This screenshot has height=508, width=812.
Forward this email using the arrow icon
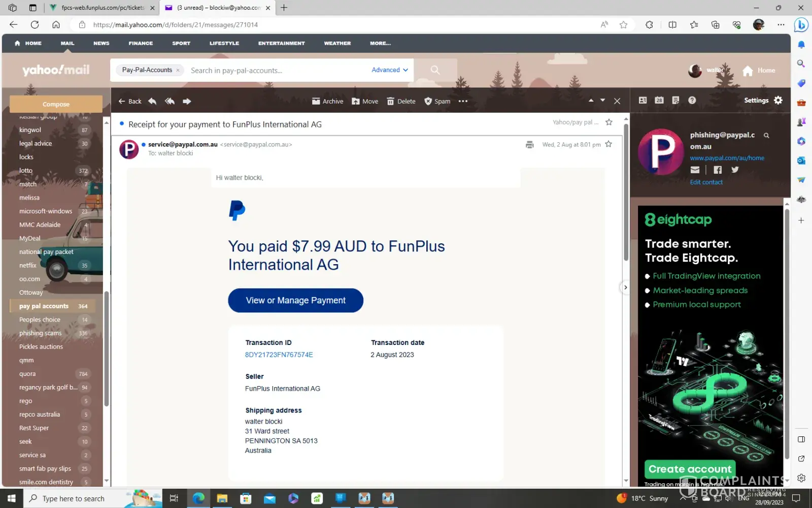pyautogui.click(x=187, y=101)
